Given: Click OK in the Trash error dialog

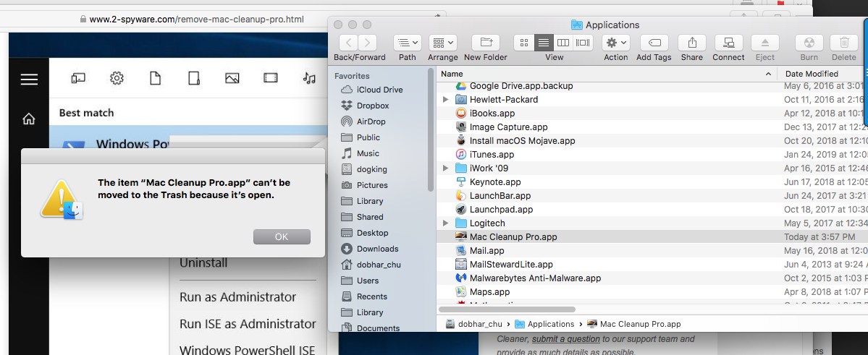Looking at the screenshot, I should (x=282, y=236).
